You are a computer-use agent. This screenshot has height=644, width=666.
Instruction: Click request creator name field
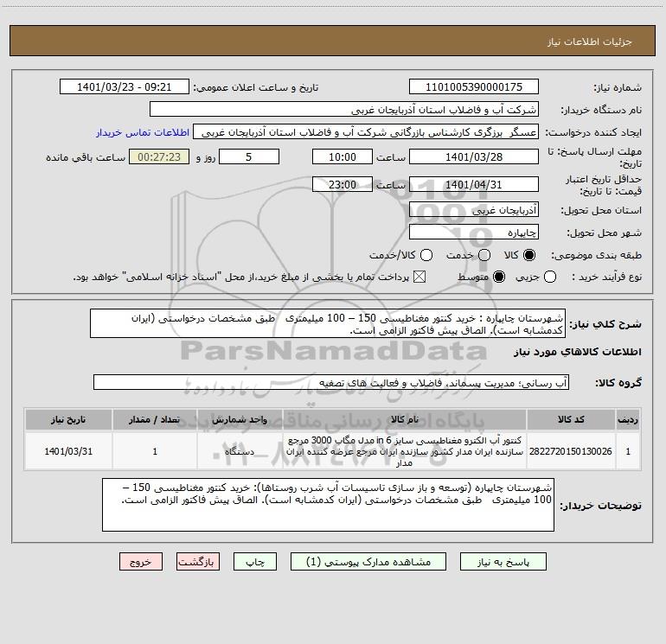coord(366,131)
